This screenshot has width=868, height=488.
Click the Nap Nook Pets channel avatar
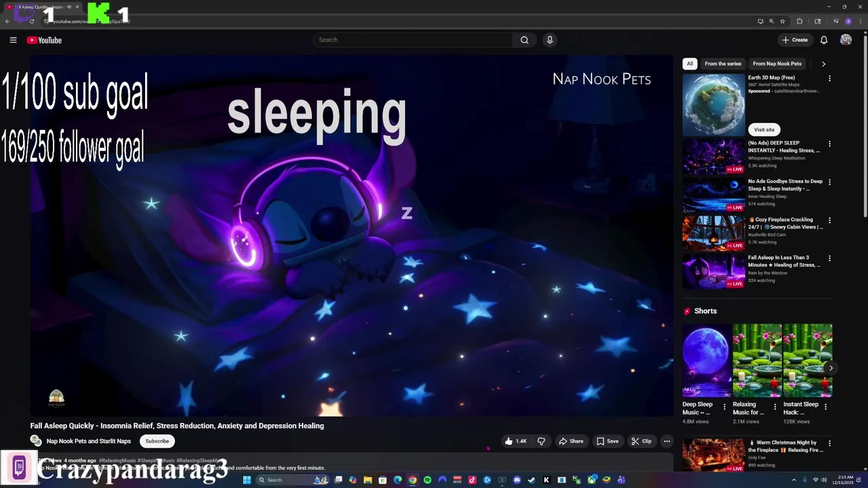[36, 441]
